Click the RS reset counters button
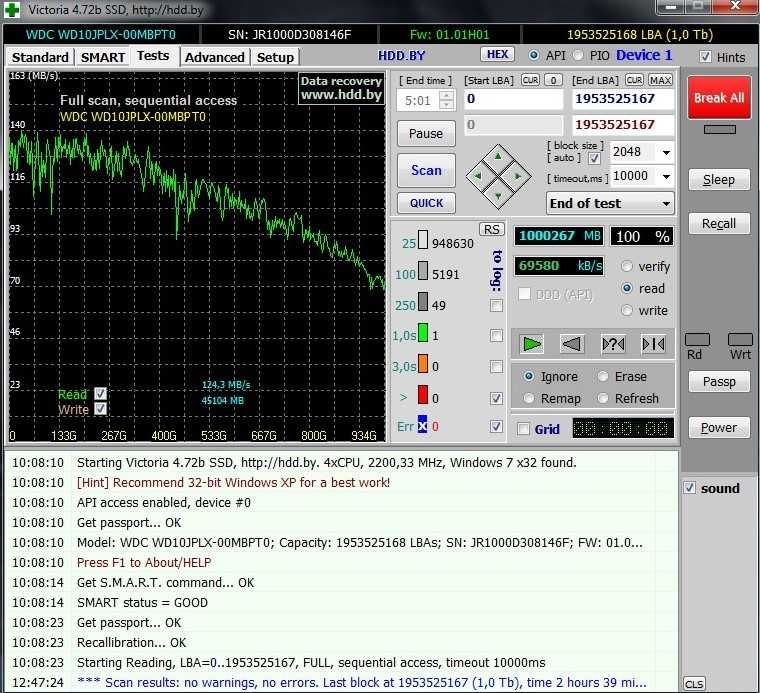760x693 pixels. click(x=491, y=229)
